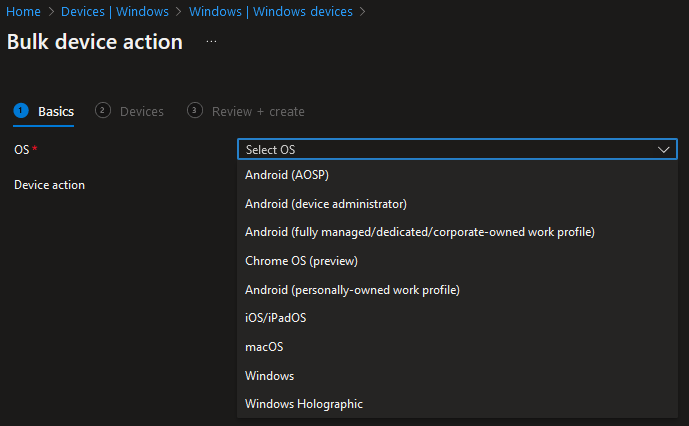Image resolution: width=689 pixels, height=426 pixels.
Task: Go to Devices | Windows breadcrumb
Action: point(115,11)
